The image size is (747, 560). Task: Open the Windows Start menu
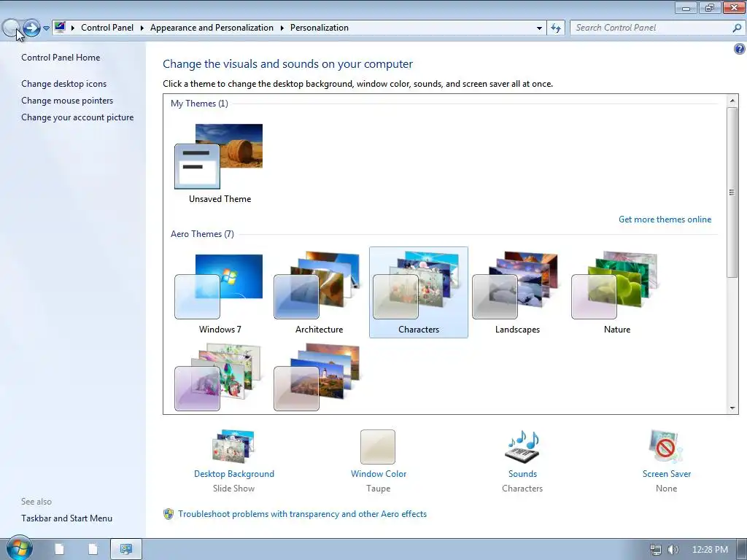[19, 548]
